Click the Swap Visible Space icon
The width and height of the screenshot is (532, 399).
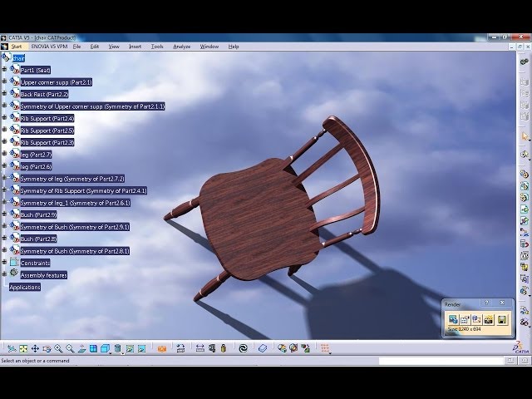141,348
